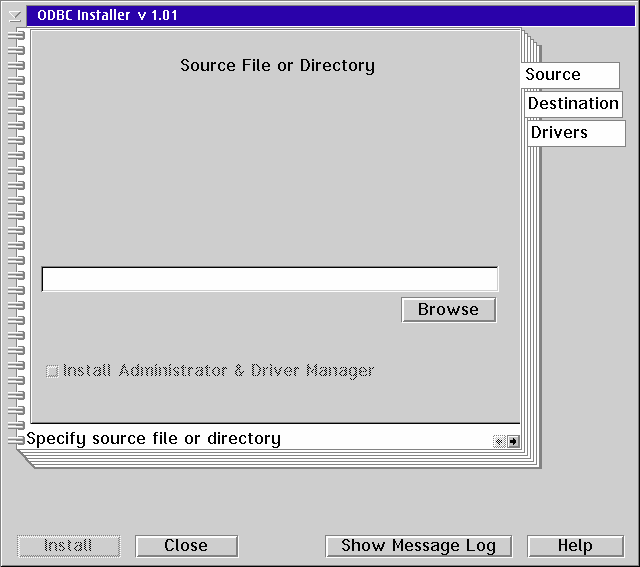The image size is (640, 567).
Task: Close the ODBC Installer dialog
Action: point(186,546)
